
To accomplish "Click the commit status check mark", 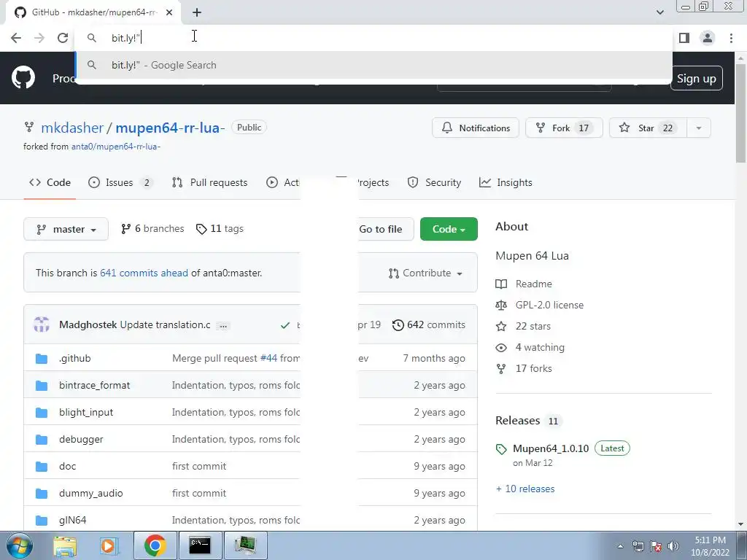I will 285,326.
